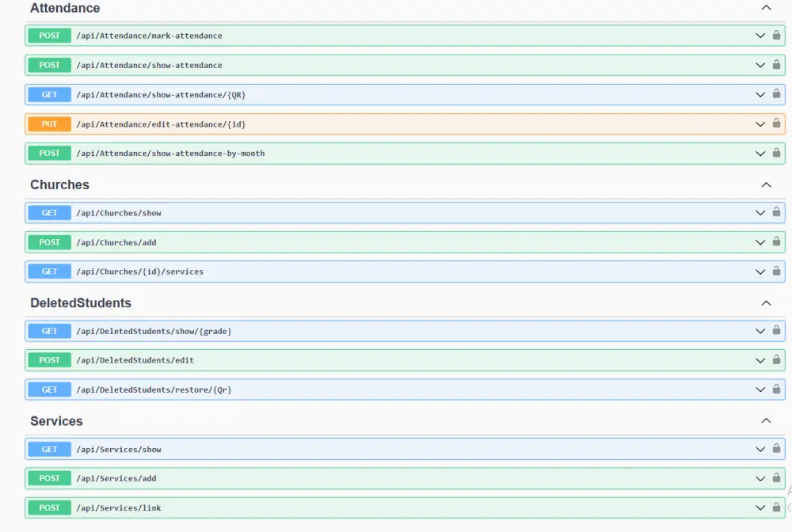Collapse the Churches section using its chevron
This screenshot has width=792, height=532.
(766, 184)
